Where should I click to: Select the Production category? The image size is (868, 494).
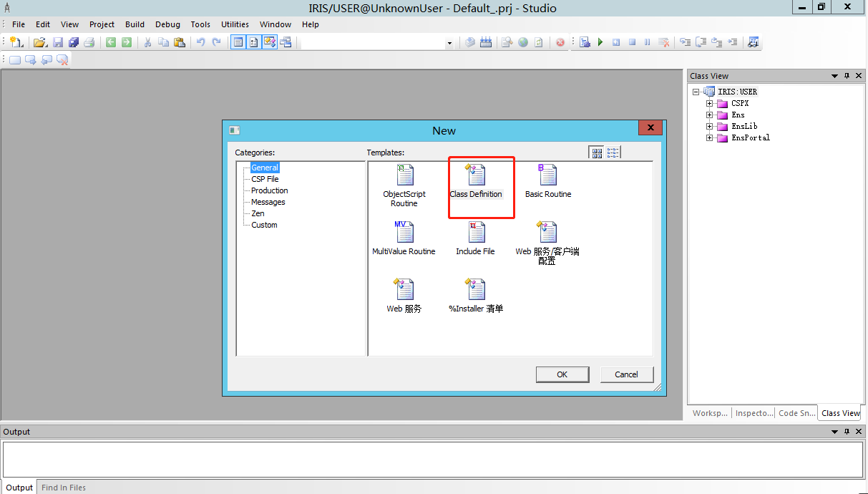pyautogui.click(x=269, y=190)
